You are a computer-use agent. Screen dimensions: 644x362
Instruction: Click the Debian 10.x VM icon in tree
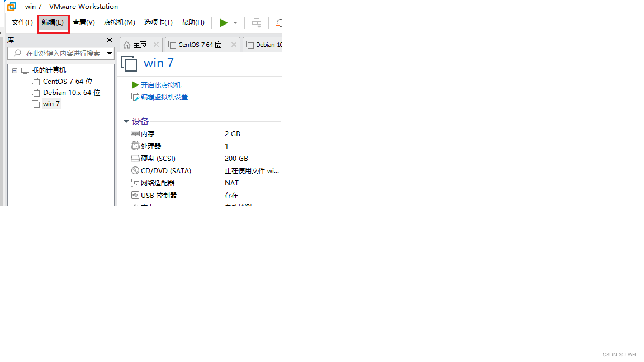[x=36, y=93]
